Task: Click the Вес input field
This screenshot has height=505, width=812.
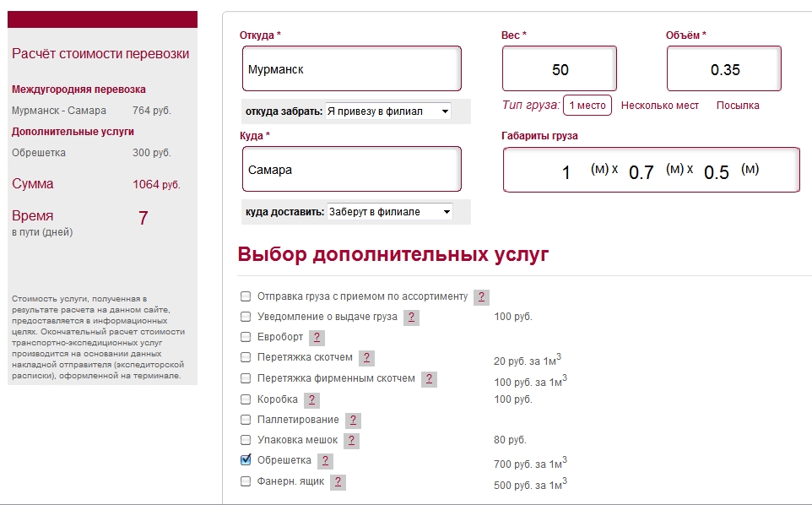Action: pos(560,69)
